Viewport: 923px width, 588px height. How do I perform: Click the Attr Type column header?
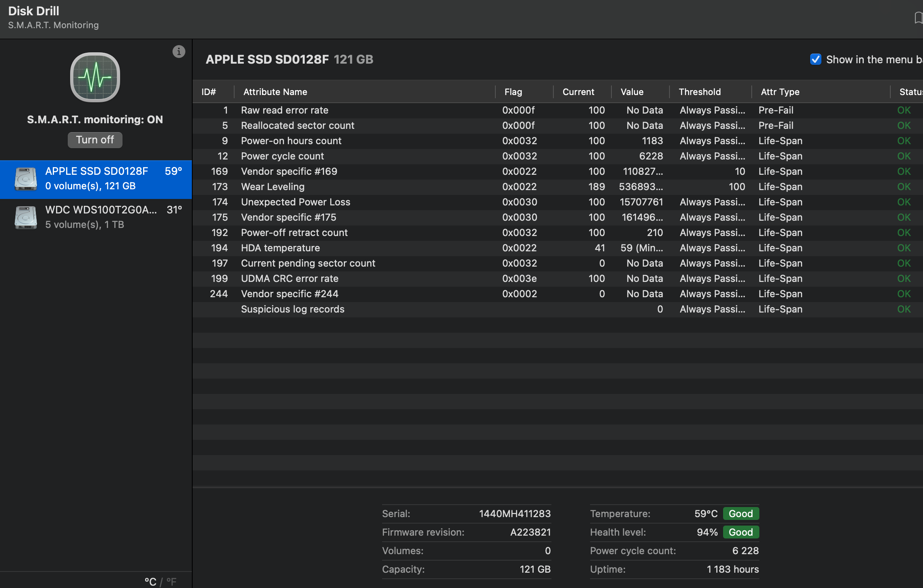click(780, 92)
